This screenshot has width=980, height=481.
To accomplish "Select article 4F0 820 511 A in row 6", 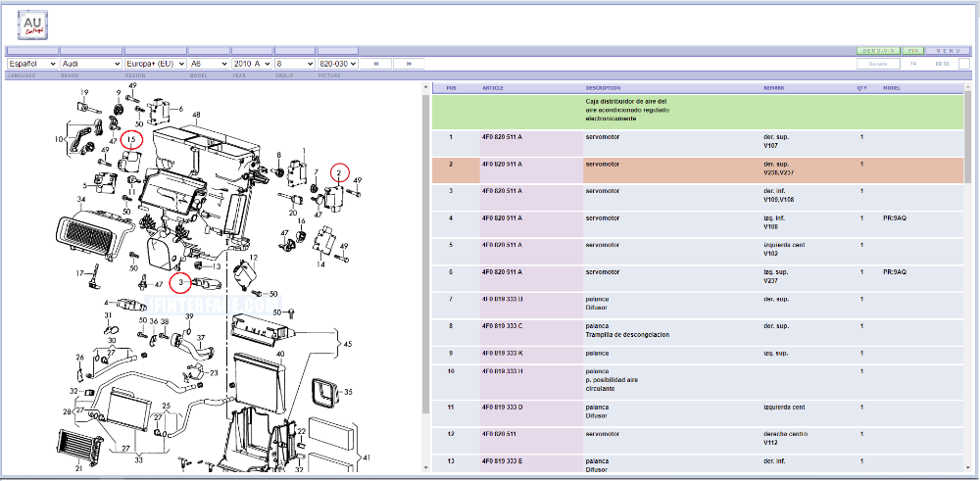I will point(502,271).
